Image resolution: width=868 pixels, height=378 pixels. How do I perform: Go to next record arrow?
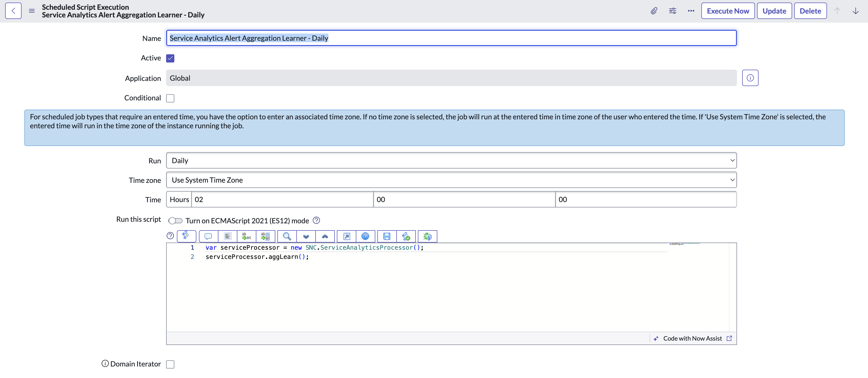855,11
